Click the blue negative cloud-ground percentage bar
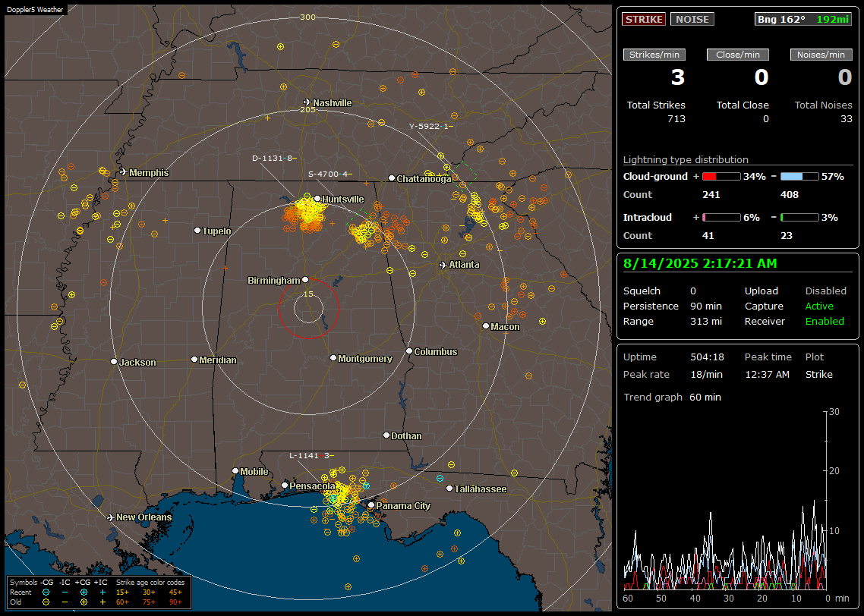Image resolution: width=864 pixels, height=616 pixels. (799, 177)
